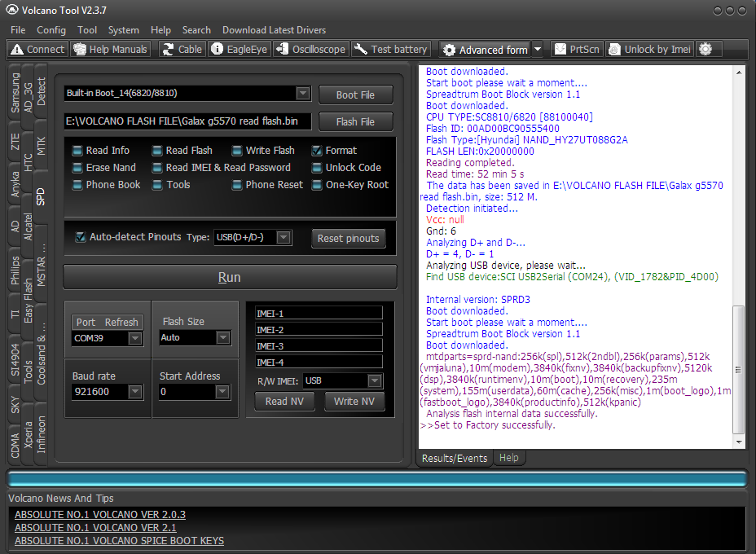Click the Write NV button
756x554 pixels.
[x=354, y=401]
